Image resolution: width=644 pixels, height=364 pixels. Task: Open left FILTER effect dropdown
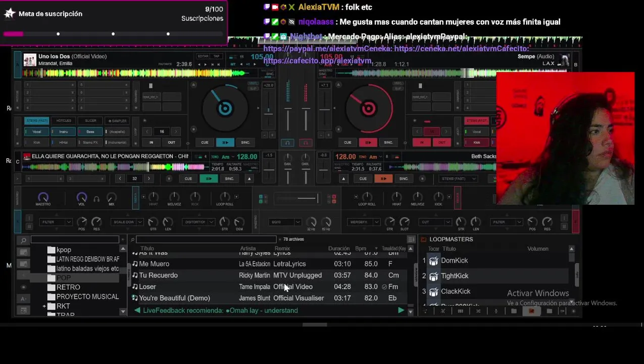pos(56,222)
